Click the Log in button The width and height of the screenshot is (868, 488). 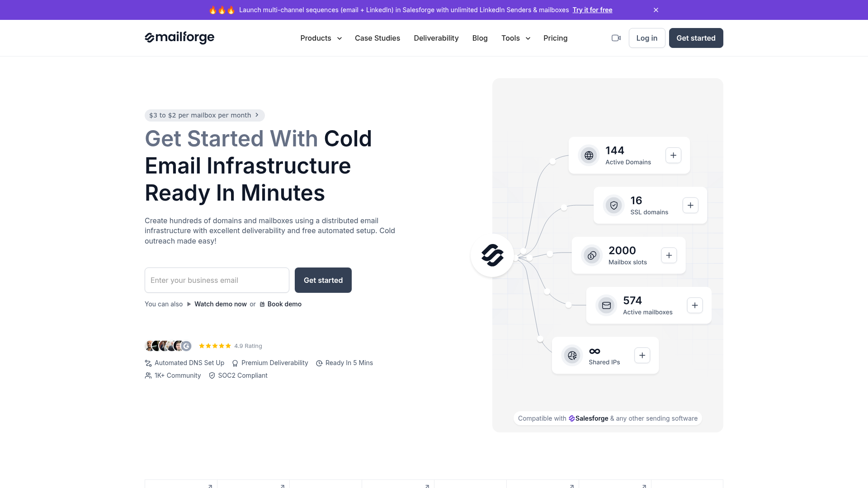click(x=647, y=38)
